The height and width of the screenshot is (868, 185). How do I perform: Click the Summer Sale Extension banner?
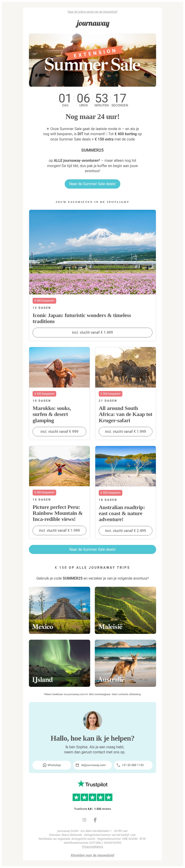coord(92,60)
